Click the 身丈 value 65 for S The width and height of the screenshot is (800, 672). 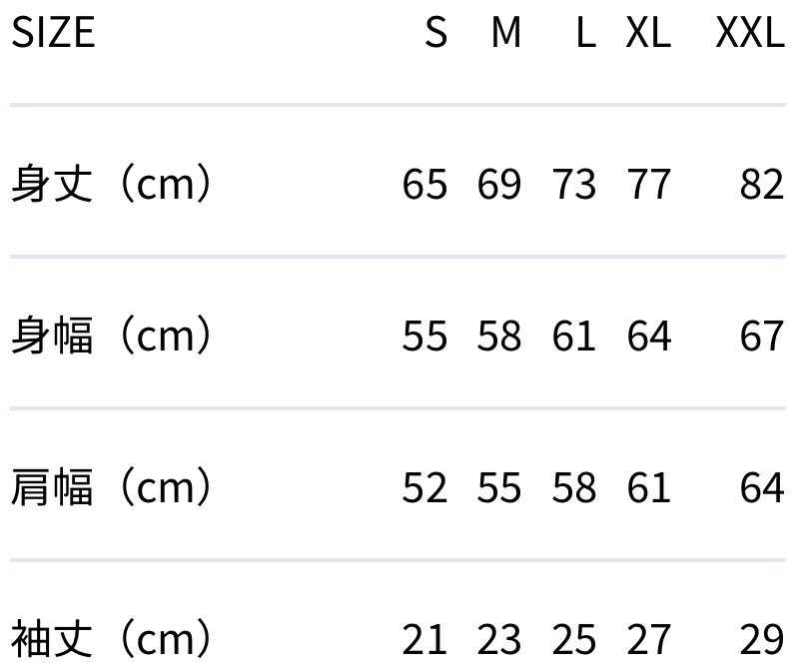[x=424, y=185]
